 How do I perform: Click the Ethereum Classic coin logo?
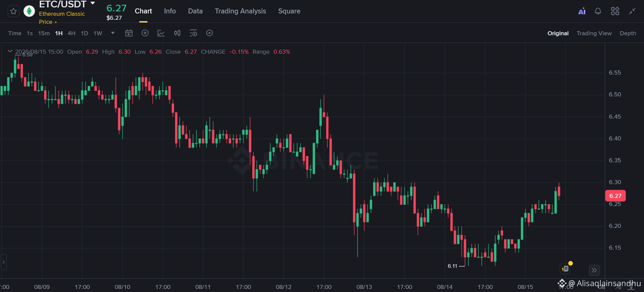tap(29, 11)
